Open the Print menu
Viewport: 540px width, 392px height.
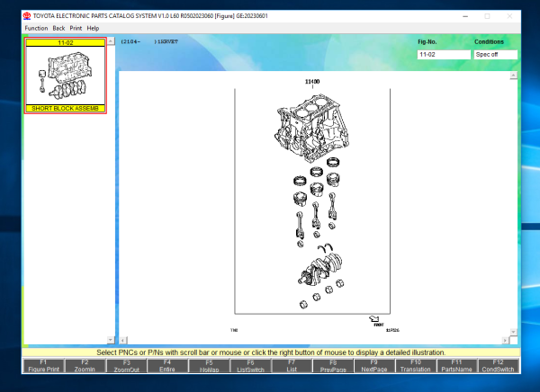point(76,28)
